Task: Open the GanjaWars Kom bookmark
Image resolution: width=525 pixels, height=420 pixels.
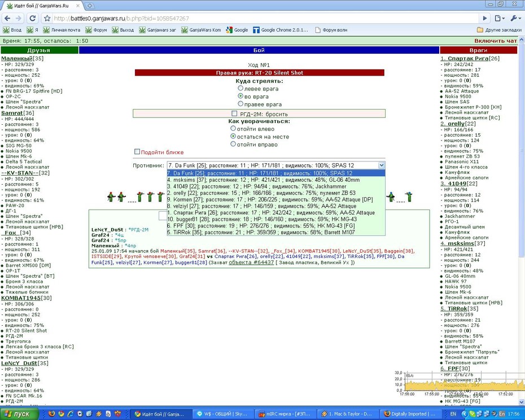Action: click(x=201, y=30)
